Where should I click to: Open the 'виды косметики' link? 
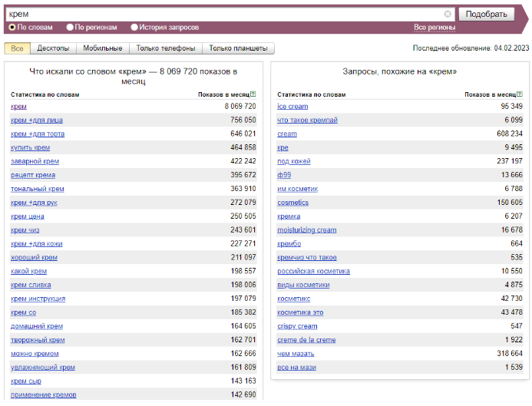(303, 285)
